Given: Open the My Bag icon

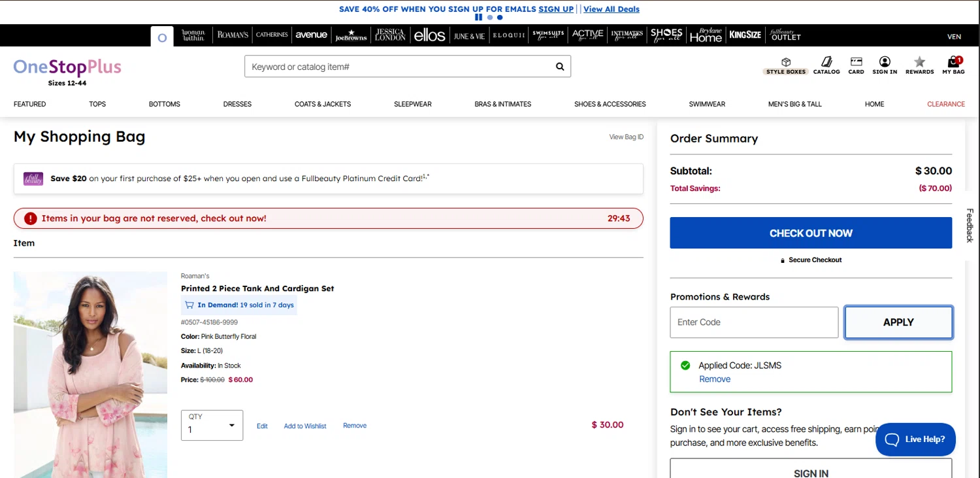Looking at the screenshot, I should tap(953, 63).
